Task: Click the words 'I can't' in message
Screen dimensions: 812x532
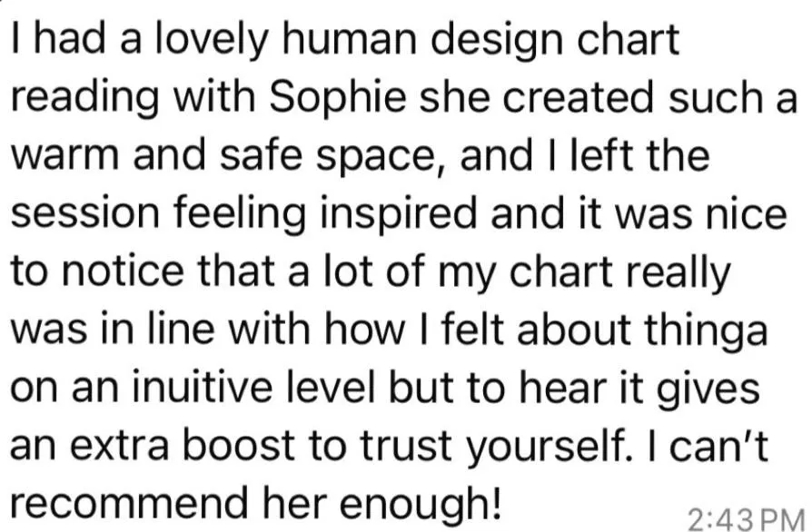Action: pyautogui.click(x=718, y=446)
